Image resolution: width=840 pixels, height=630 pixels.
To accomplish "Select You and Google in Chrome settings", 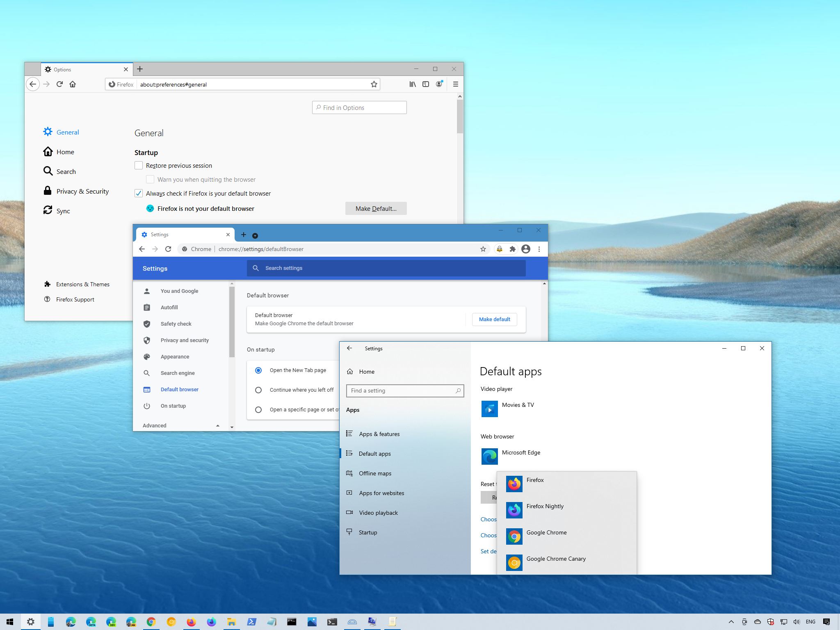I will click(x=179, y=291).
